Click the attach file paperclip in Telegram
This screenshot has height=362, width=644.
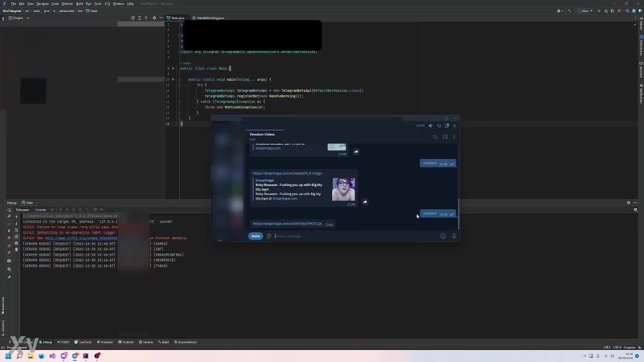point(269,236)
